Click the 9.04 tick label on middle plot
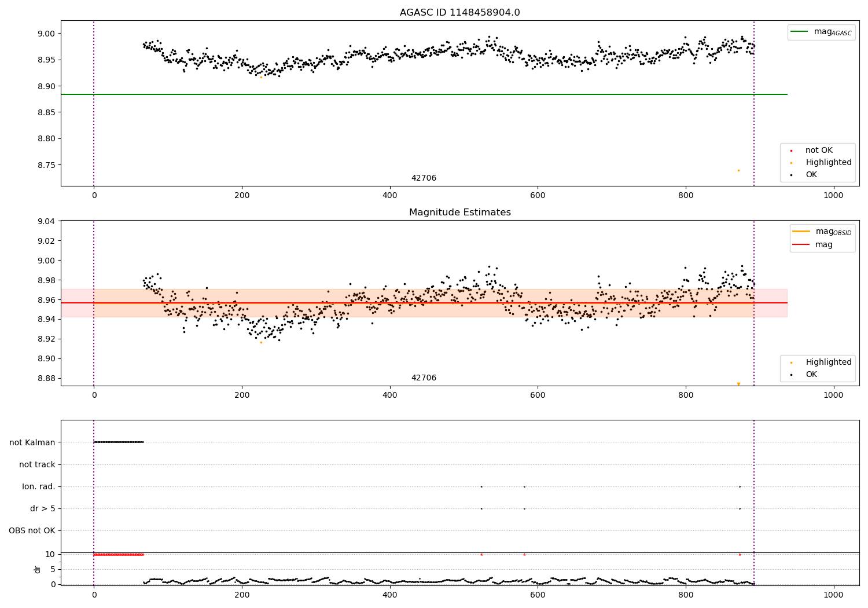The image size is (868, 608). [x=46, y=221]
